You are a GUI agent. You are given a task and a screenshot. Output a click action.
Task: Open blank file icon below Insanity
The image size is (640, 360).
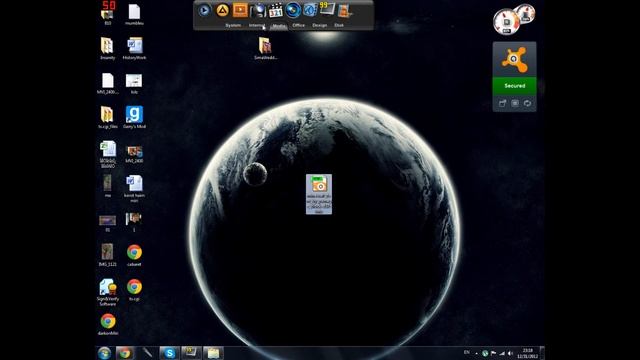click(108, 83)
